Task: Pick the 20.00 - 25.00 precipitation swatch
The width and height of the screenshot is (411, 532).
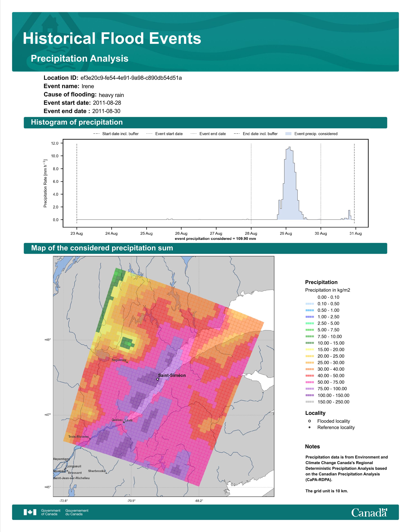Action: coord(310,356)
